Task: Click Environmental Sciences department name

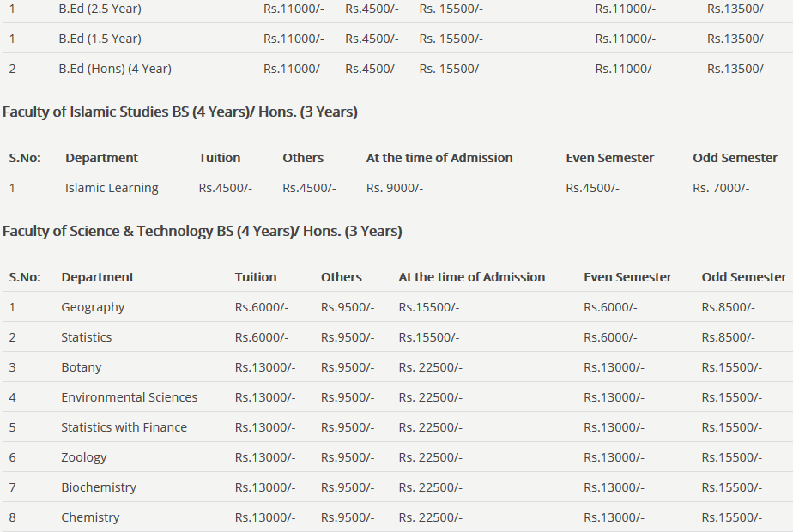Action: 129,397
